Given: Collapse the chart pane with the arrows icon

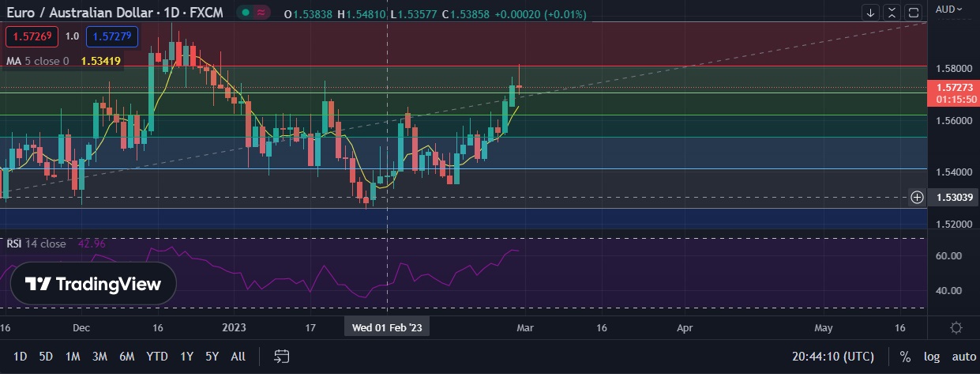Looking at the screenshot, I should (x=892, y=13).
